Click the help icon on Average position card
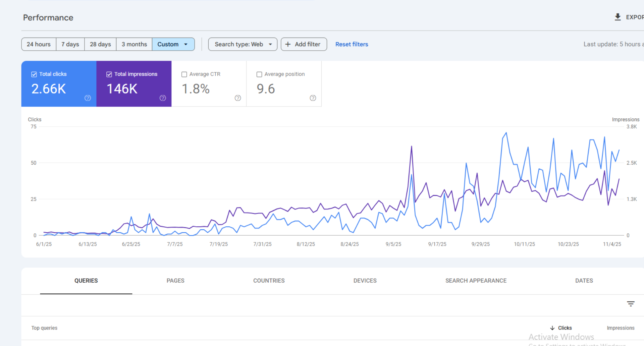This screenshot has height=346, width=644. pos(313,98)
